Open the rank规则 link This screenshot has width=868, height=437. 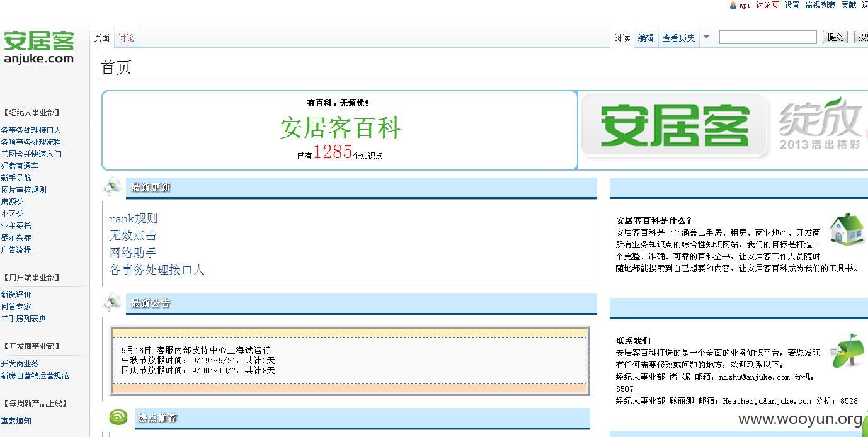tap(134, 219)
